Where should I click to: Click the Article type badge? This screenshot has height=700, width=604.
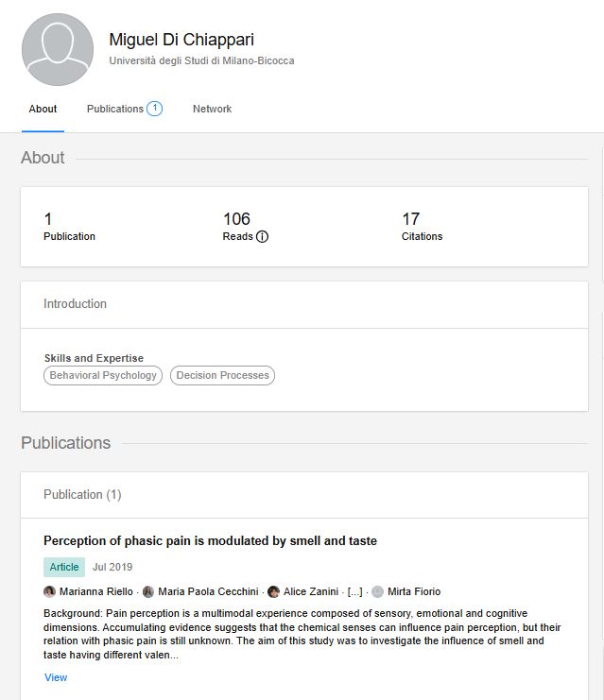click(x=64, y=567)
